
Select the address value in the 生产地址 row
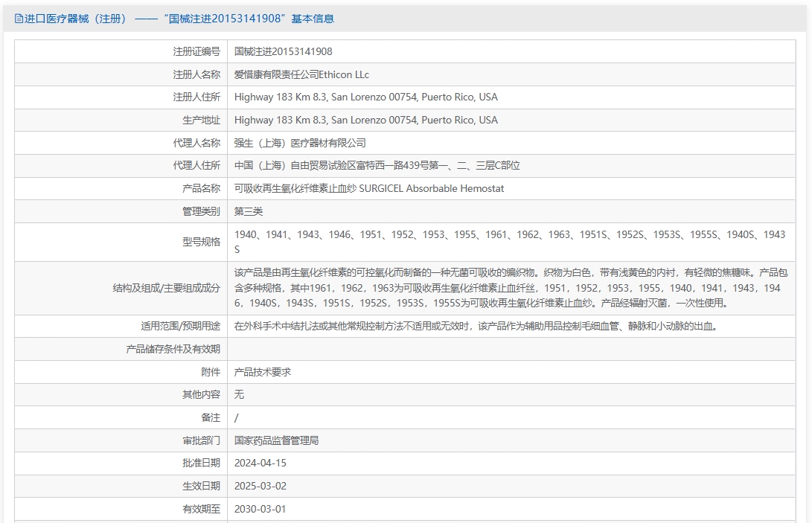click(365, 120)
